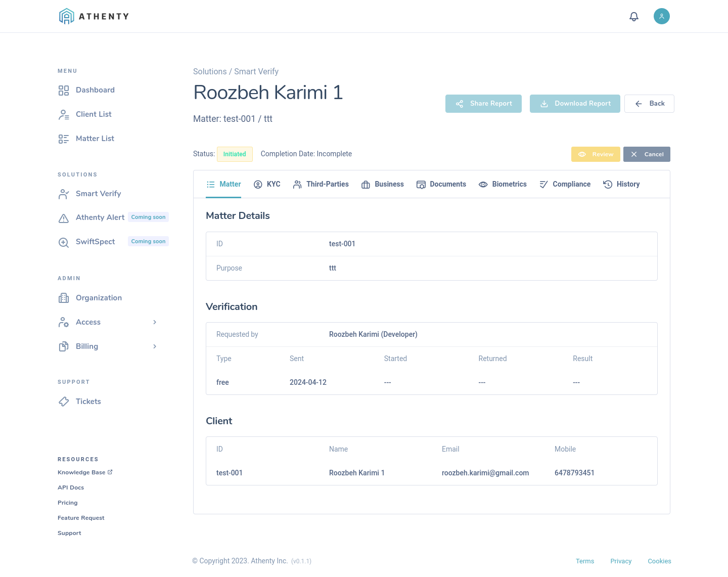Open the Privacy footer link
Viewport: 728px width, 577px height.
[621, 561]
